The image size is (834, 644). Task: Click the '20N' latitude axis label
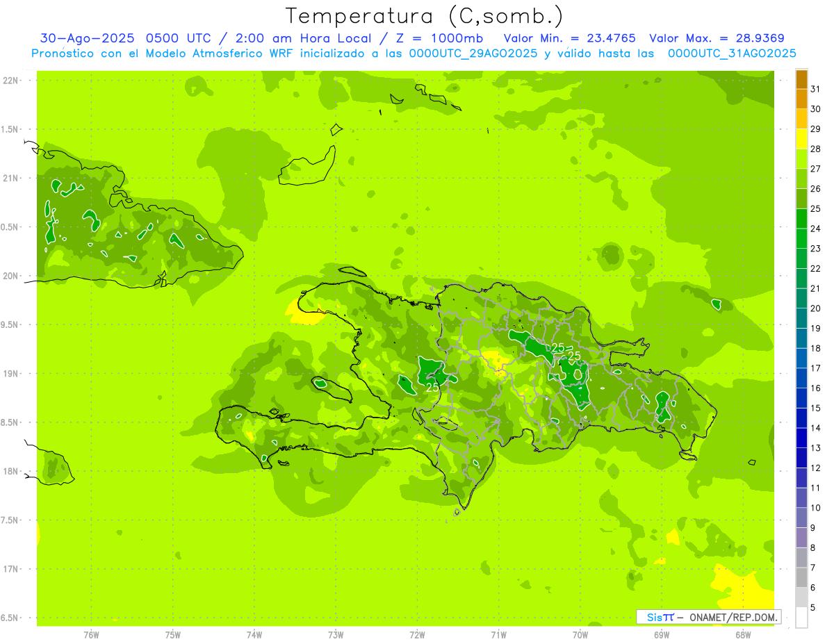click(11, 276)
